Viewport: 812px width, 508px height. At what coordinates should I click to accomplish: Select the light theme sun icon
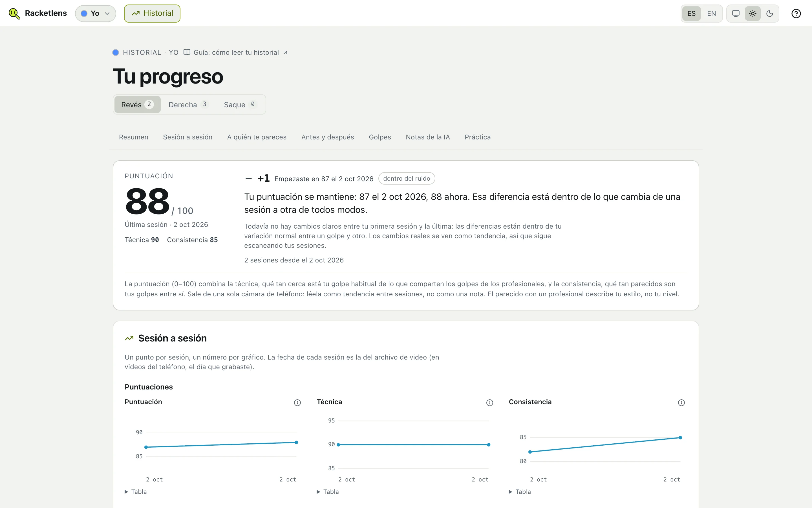pos(753,14)
